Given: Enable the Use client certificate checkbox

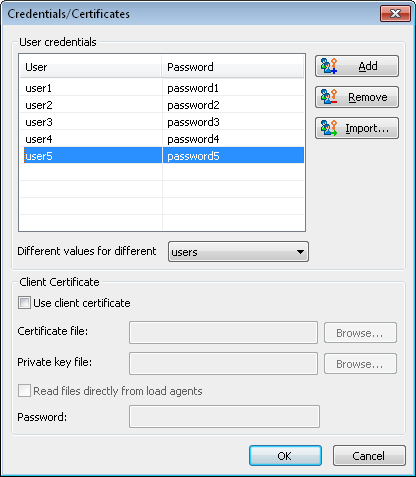Looking at the screenshot, I should click(24, 303).
